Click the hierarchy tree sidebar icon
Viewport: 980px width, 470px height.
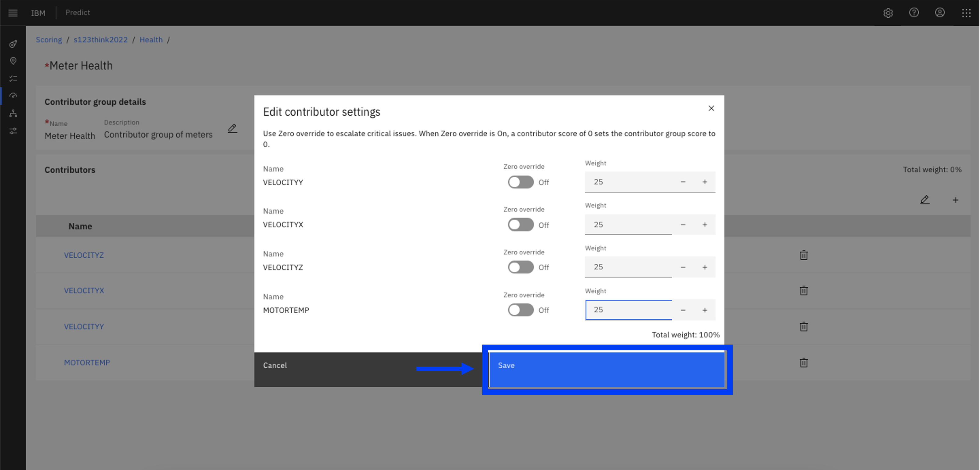[x=13, y=113]
